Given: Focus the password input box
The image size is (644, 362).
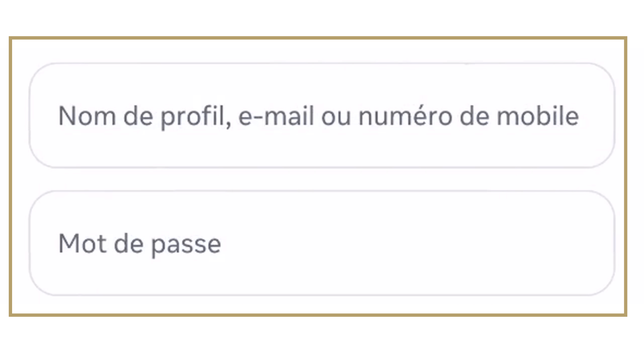Looking at the screenshot, I should (322, 243).
